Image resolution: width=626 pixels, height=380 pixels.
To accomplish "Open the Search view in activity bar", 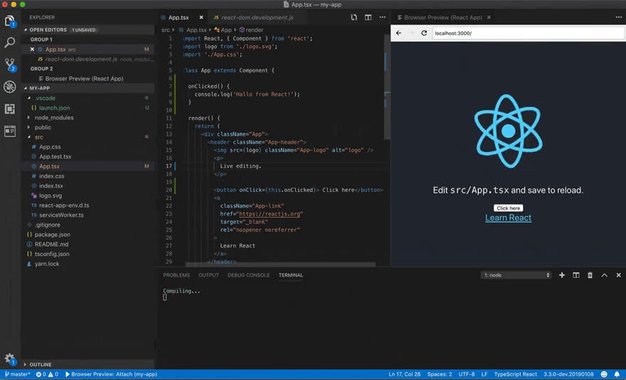I will 10,42.
